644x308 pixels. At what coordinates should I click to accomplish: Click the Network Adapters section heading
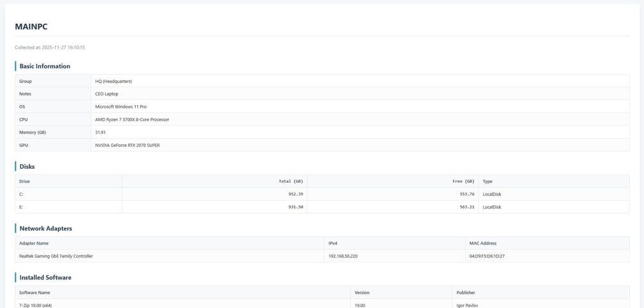[x=45, y=228]
